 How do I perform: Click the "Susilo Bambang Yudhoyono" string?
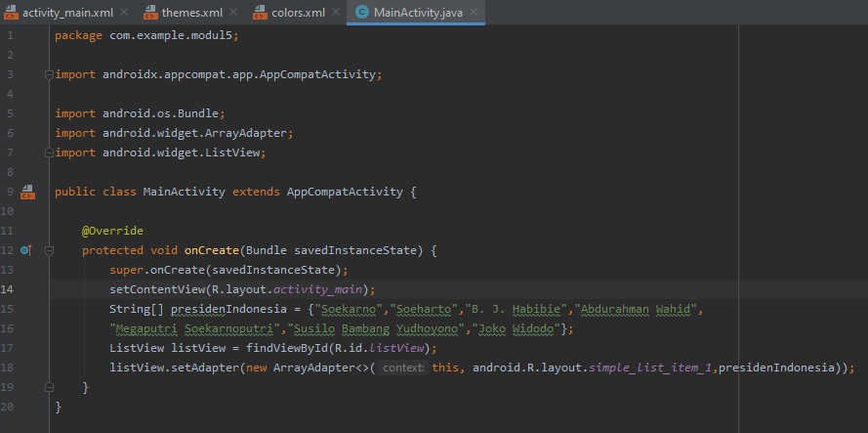click(x=376, y=329)
